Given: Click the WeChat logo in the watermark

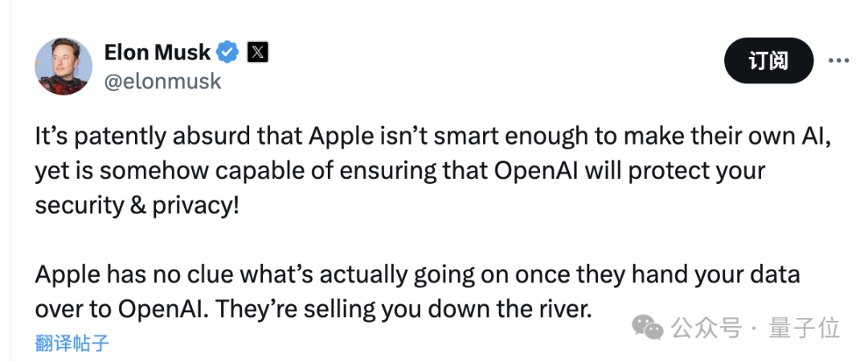Looking at the screenshot, I should point(648,326).
